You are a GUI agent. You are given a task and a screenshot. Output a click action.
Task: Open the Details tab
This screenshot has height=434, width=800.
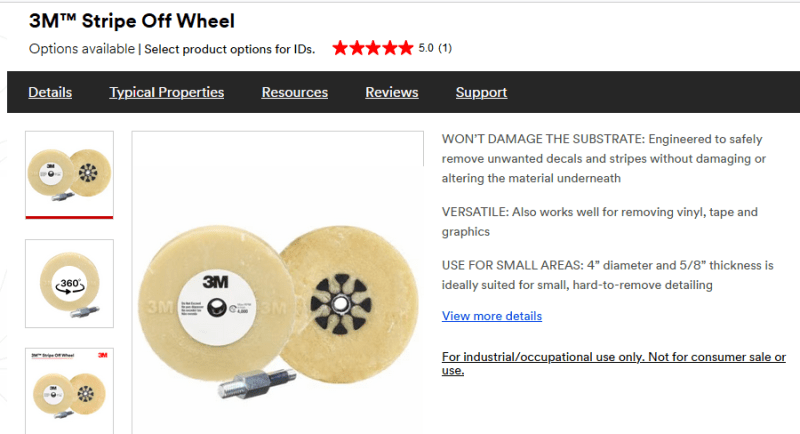pyautogui.click(x=50, y=92)
